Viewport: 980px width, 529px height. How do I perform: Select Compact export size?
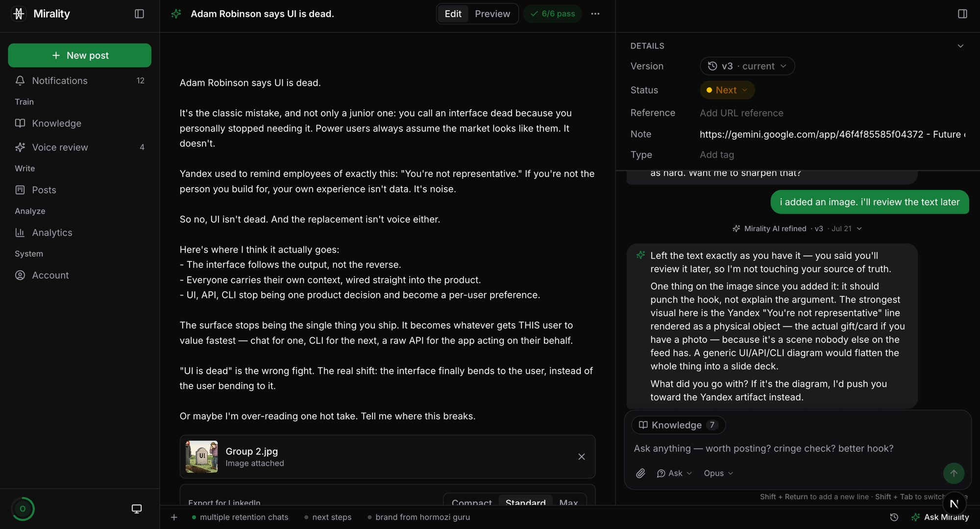[471, 503]
